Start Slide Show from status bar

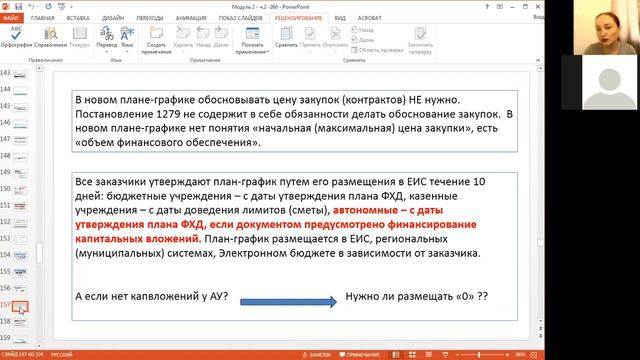coord(445,355)
